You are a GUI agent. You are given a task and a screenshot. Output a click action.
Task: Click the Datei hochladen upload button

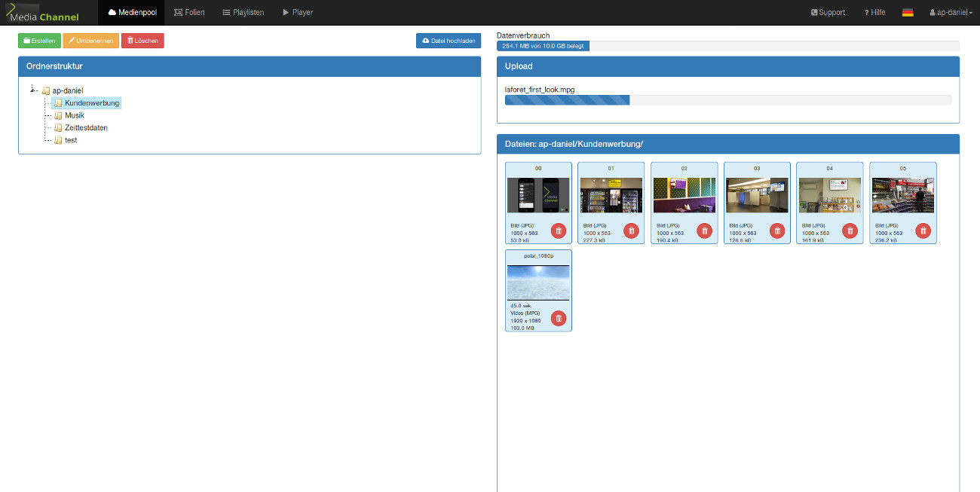449,41
